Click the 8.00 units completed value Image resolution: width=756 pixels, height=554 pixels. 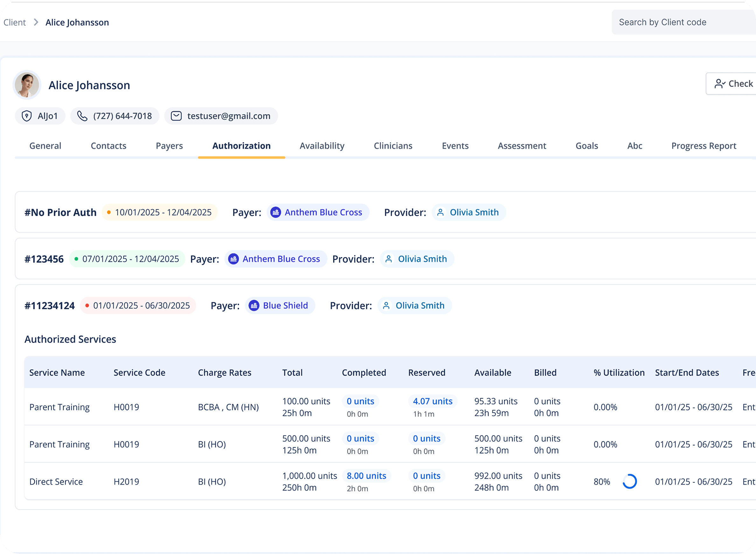click(x=367, y=476)
